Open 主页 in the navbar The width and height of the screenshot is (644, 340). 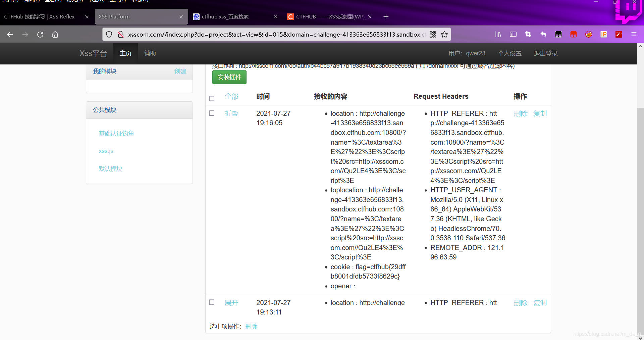pyautogui.click(x=125, y=53)
